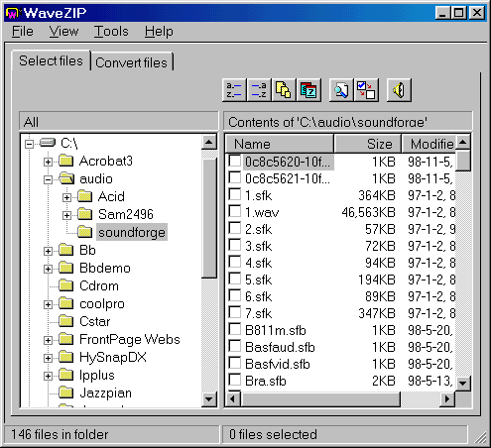Screen dimensions: 491x448
Task: Expand the FrontPage Webs folder
Action: pos(48,340)
